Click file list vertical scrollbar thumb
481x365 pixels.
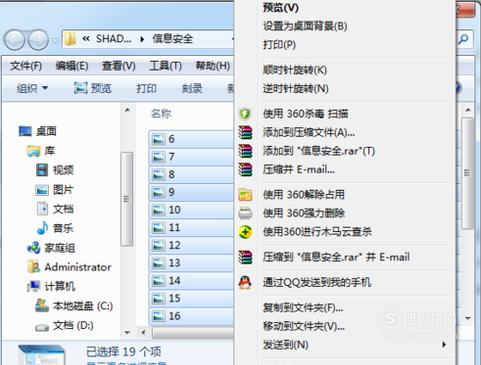[x=468, y=173]
